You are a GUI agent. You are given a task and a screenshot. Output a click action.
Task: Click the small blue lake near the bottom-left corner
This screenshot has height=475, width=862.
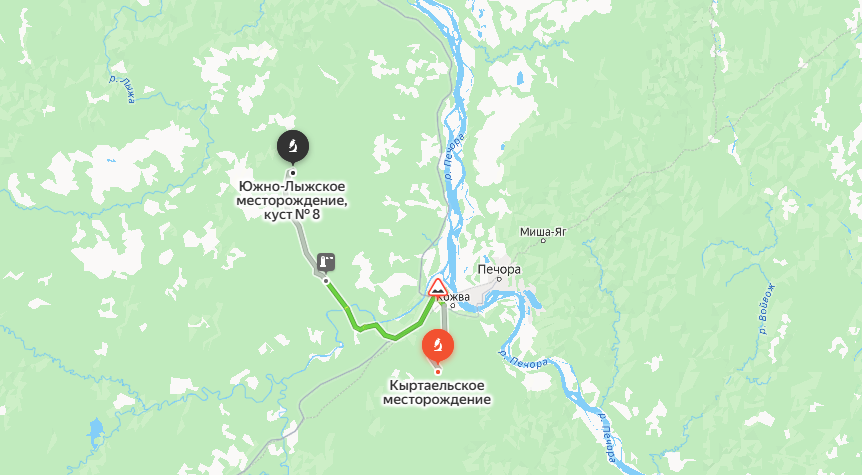pyautogui.click(x=96, y=429)
